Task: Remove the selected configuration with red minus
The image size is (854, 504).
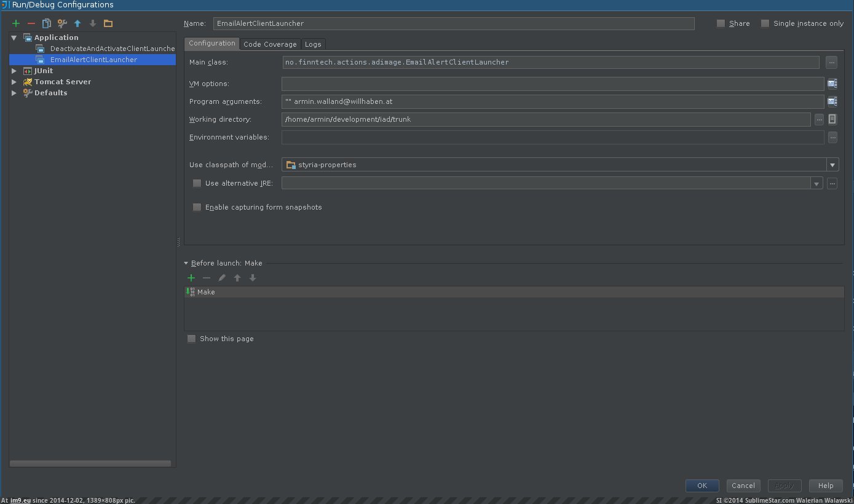Action: [31, 23]
